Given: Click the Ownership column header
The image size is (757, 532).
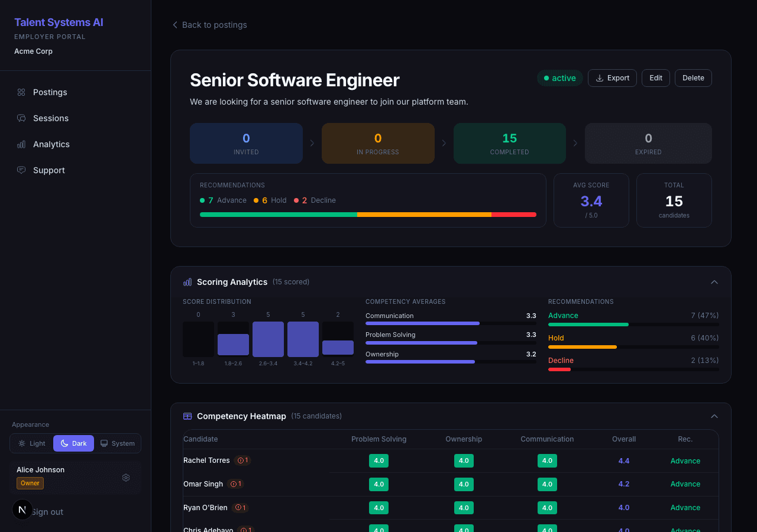Looking at the screenshot, I should point(464,439).
